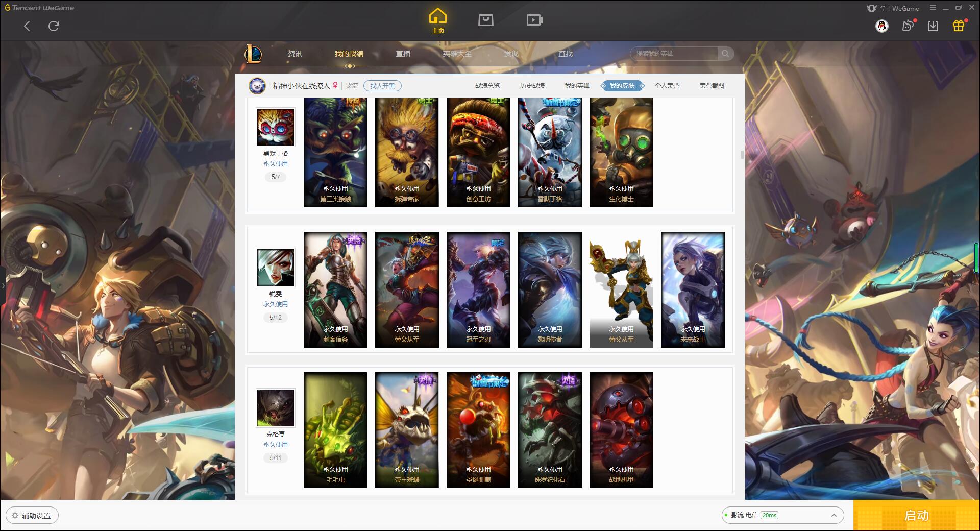Image resolution: width=980 pixels, height=531 pixels.
Task: Switch to the 发现 tab
Action: tap(511, 54)
